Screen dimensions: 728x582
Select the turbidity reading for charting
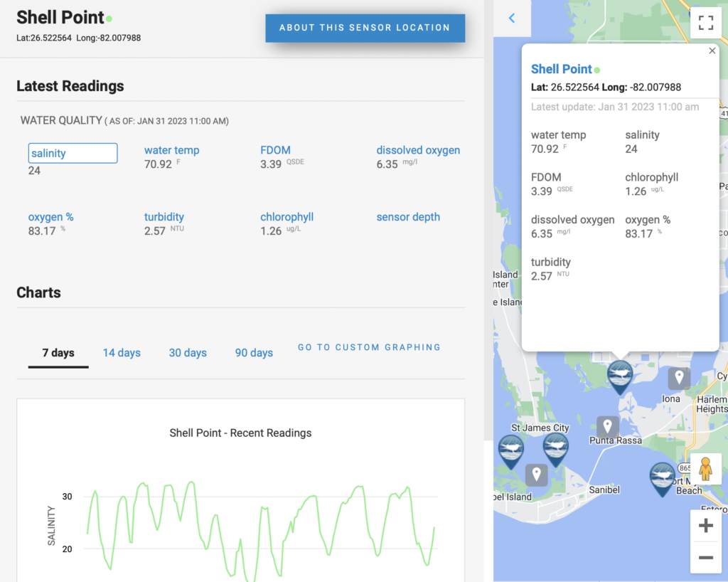point(164,217)
